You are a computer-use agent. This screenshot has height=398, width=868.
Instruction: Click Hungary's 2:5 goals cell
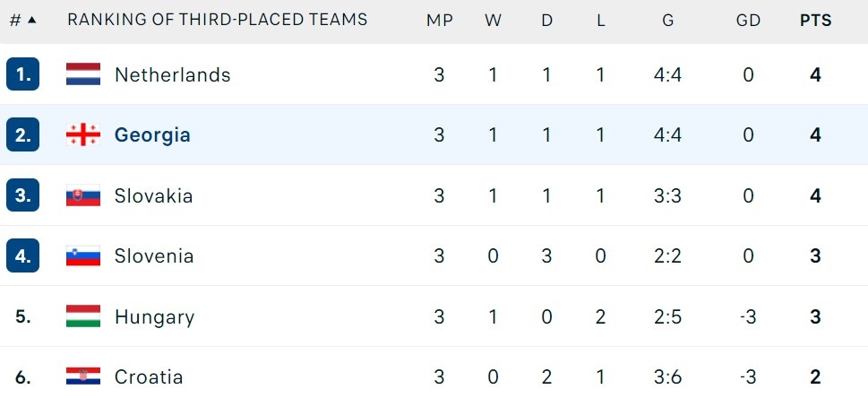pyautogui.click(x=667, y=316)
